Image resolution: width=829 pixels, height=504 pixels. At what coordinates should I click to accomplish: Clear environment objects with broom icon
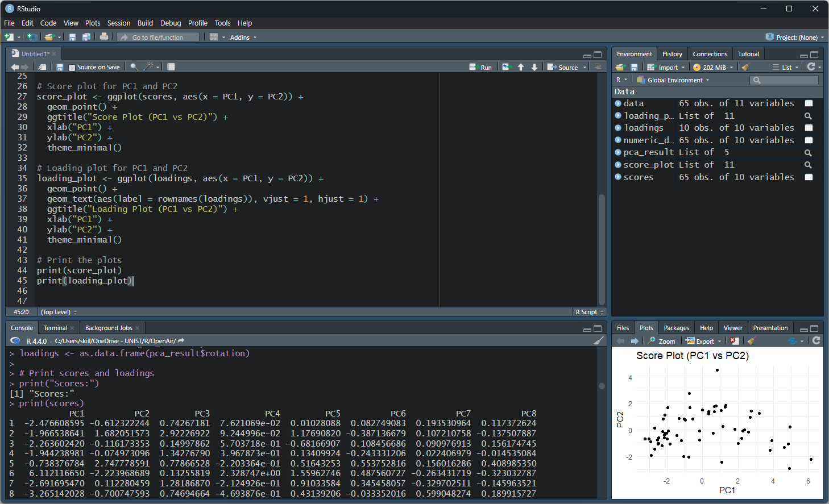point(745,67)
